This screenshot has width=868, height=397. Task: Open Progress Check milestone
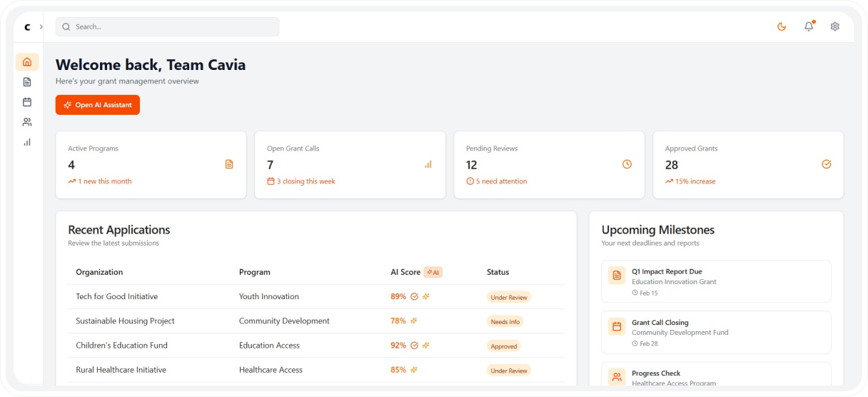click(716, 374)
